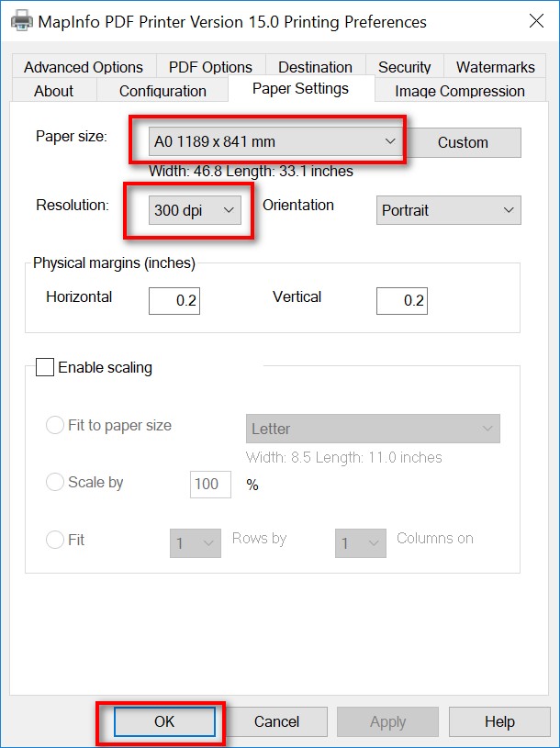
Task: Expand the Resolution 300 dpi dropdown
Action: [x=195, y=210]
